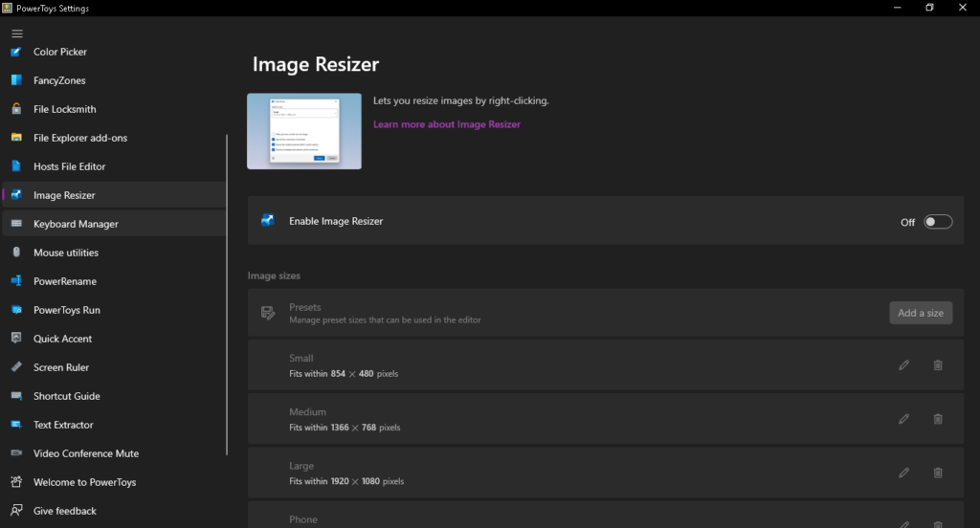Image resolution: width=980 pixels, height=528 pixels.
Task: Click the Keyboard Manager icon
Action: (x=17, y=224)
